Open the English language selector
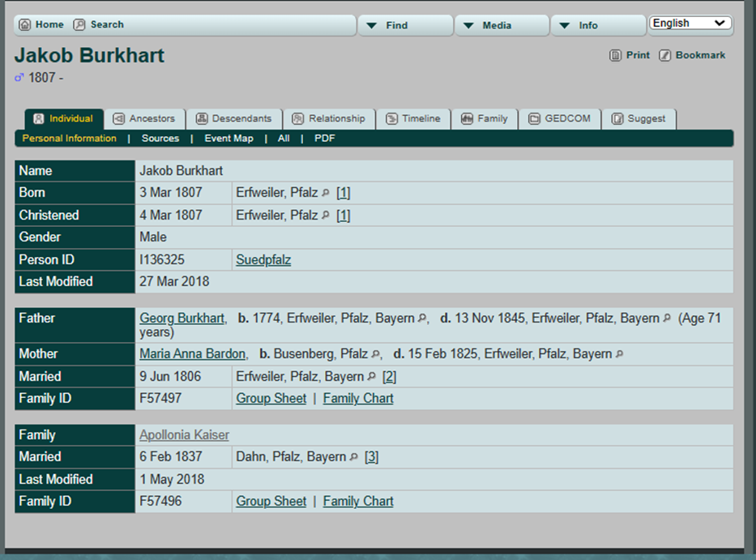The width and height of the screenshot is (756, 560). 690,24
